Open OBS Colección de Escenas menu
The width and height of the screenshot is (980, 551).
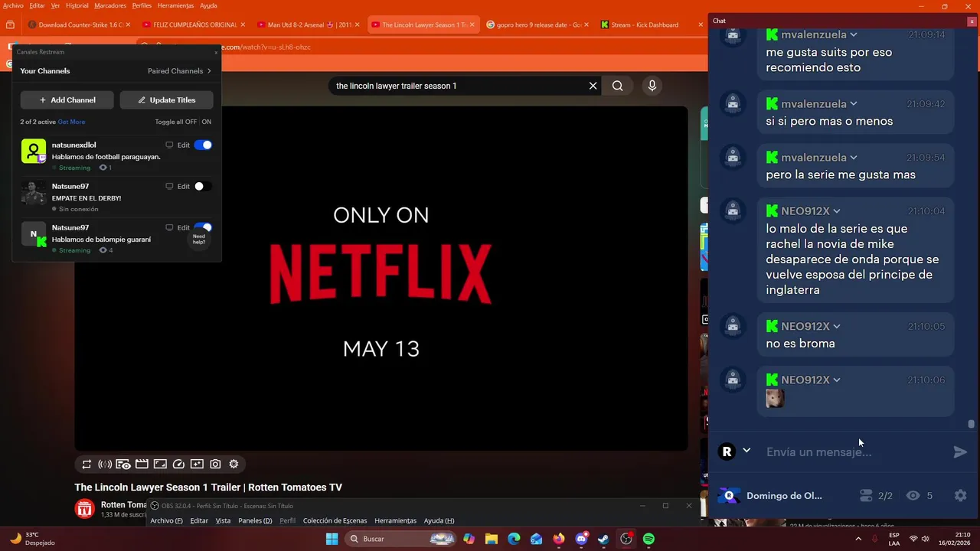pyautogui.click(x=335, y=520)
